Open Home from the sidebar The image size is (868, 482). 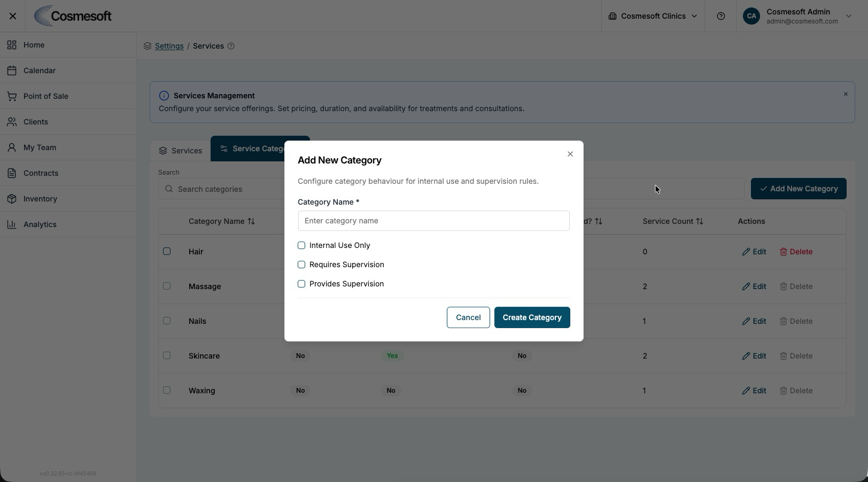(x=68, y=45)
